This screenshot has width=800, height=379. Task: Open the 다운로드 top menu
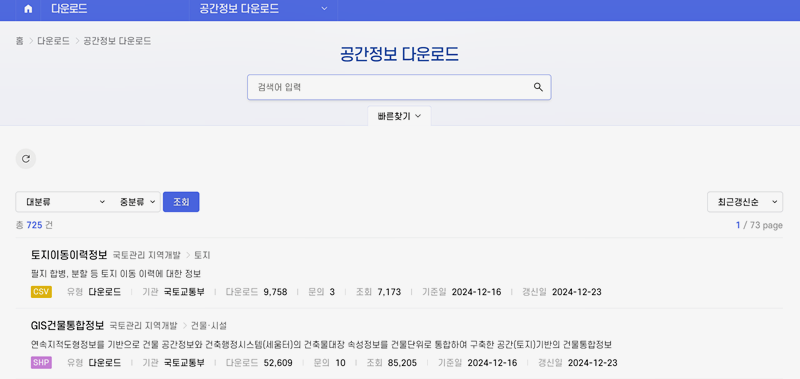pyautogui.click(x=69, y=9)
